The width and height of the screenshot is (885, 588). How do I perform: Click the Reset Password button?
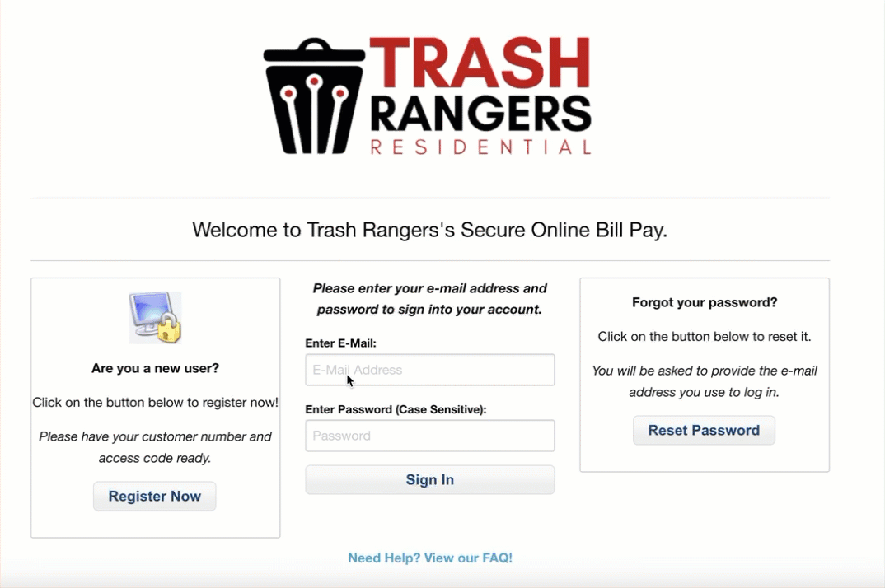[x=704, y=431]
